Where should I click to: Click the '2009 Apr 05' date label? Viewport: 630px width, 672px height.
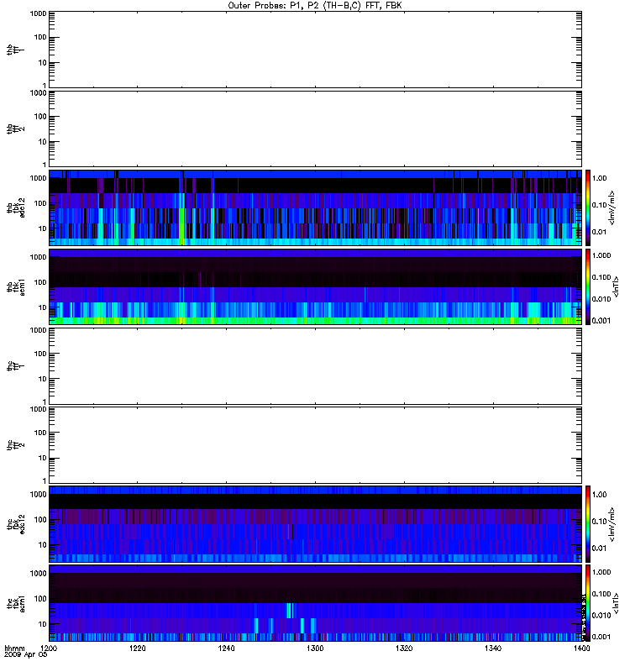[26, 654]
